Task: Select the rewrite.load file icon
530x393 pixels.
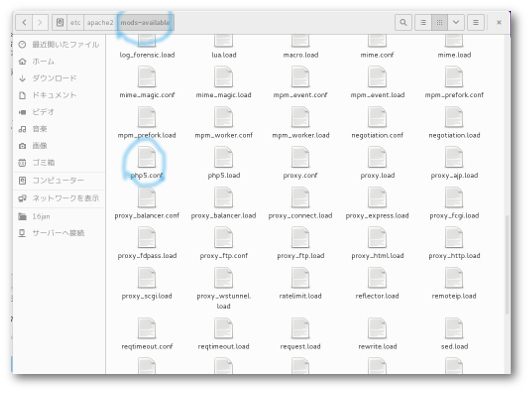Action: tap(377, 328)
